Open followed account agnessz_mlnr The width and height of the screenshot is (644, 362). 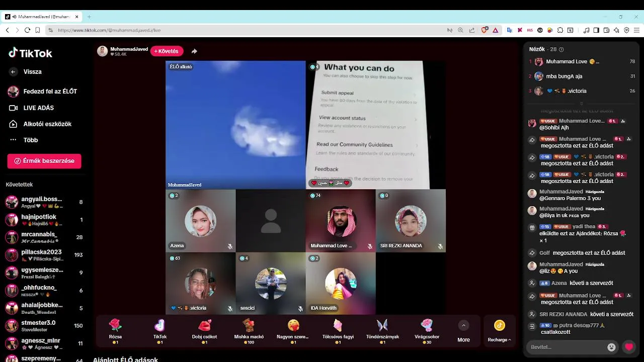coord(44,343)
